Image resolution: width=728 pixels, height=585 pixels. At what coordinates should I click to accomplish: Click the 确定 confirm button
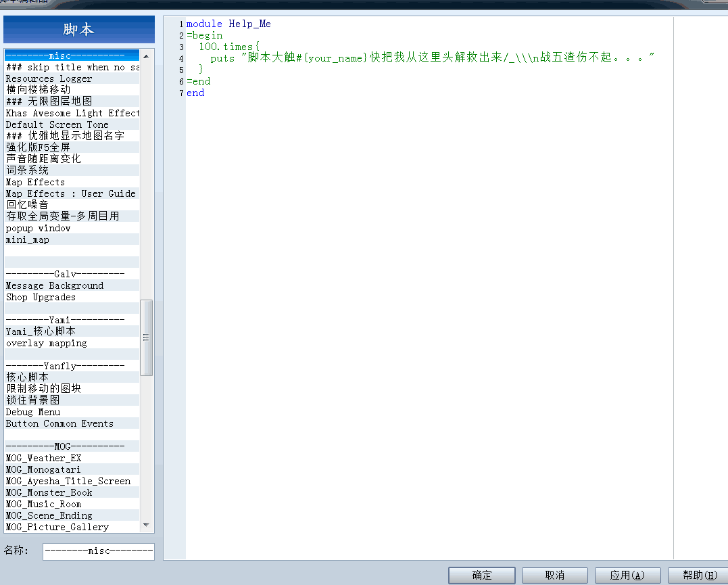pyautogui.click(x=481, y=576)
